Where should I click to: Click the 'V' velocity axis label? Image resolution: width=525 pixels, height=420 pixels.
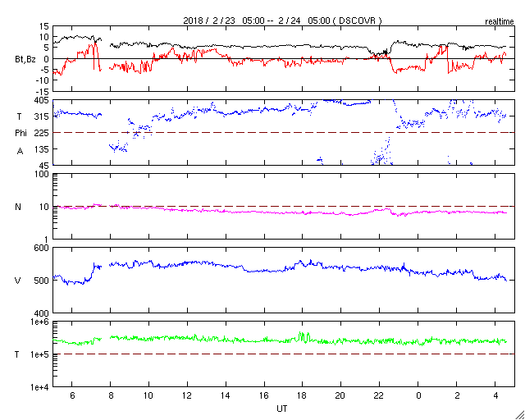coord(18,281)
